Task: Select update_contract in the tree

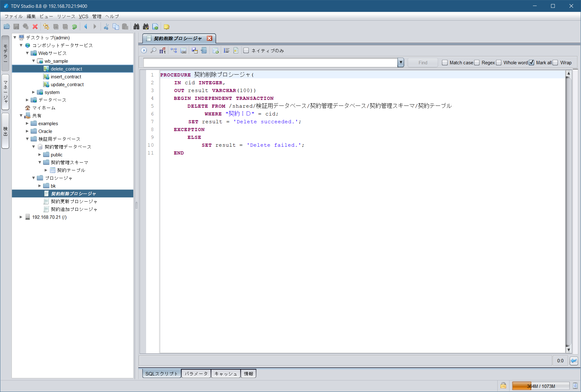Action: pyautogui.click(x=67, y=84)
